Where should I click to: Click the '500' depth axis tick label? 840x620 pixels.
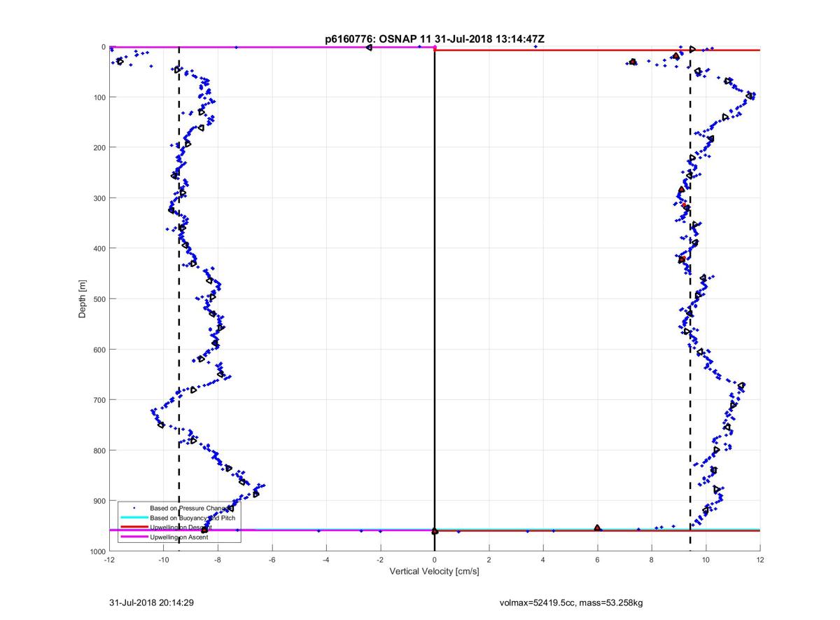click(99, 299)
